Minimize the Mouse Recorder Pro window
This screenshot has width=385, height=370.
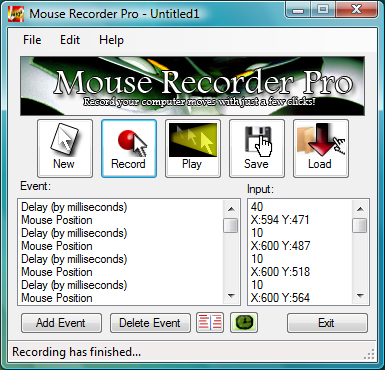(298, 10)
